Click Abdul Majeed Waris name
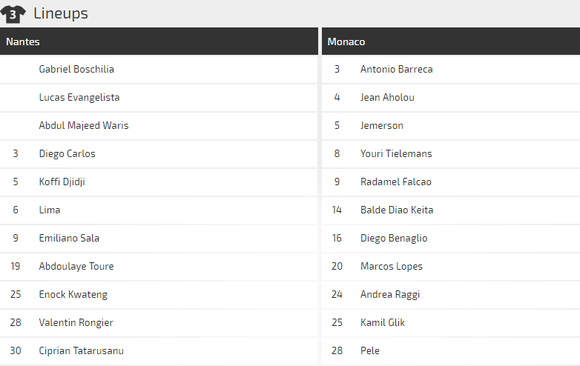 [x=84, y=125]
